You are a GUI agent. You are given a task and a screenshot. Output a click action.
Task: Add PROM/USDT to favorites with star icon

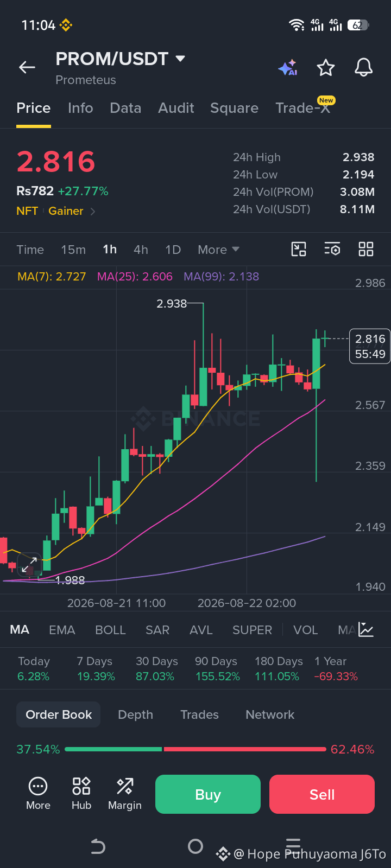point(326,68)
